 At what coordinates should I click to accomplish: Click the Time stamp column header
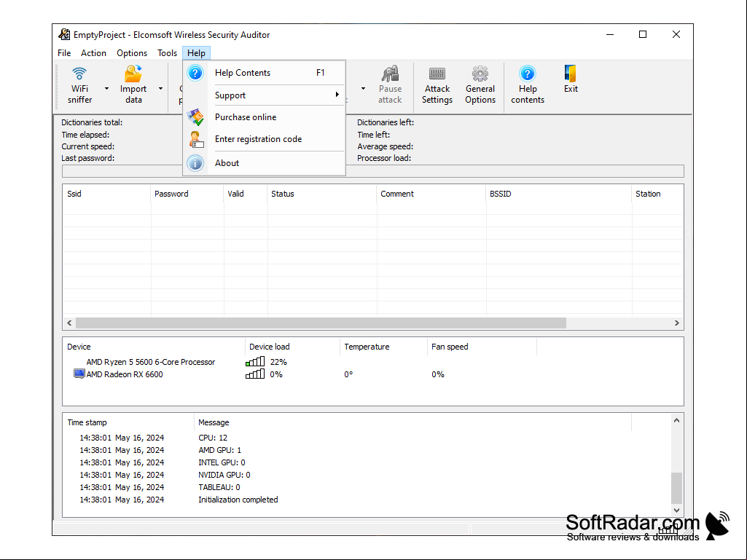click(x=128, y=422)
